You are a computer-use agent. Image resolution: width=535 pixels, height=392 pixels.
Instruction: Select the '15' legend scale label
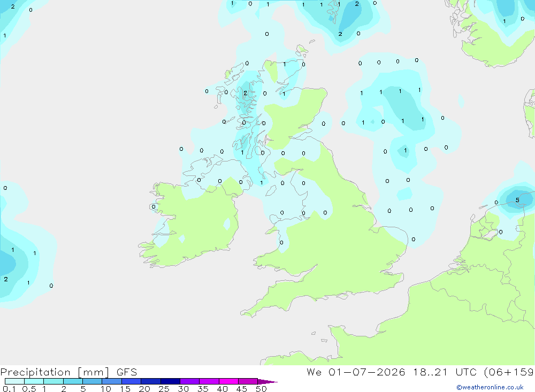click(x=125, y=389)
